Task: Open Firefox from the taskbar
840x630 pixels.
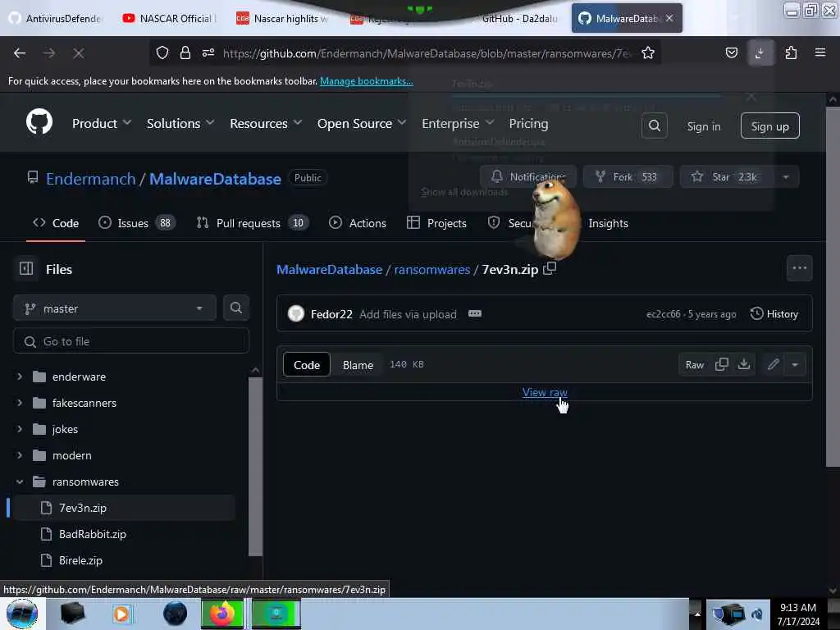Action: coord(222,614)
